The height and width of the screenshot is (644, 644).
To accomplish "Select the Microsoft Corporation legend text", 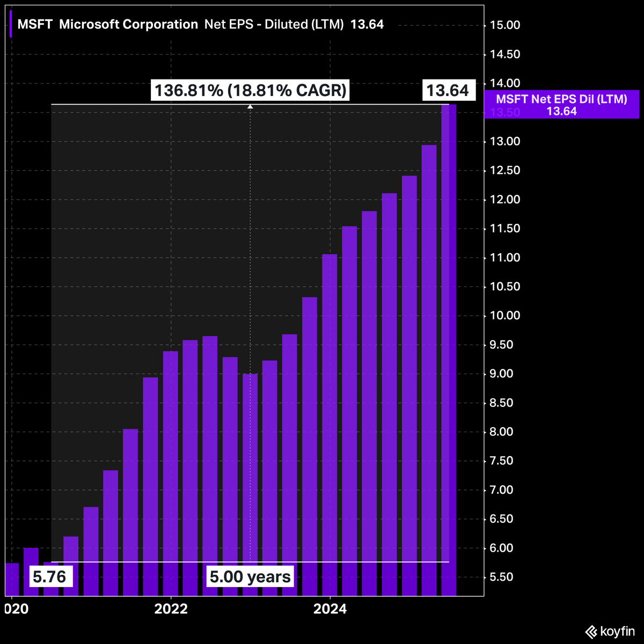I will coord(129,24).
